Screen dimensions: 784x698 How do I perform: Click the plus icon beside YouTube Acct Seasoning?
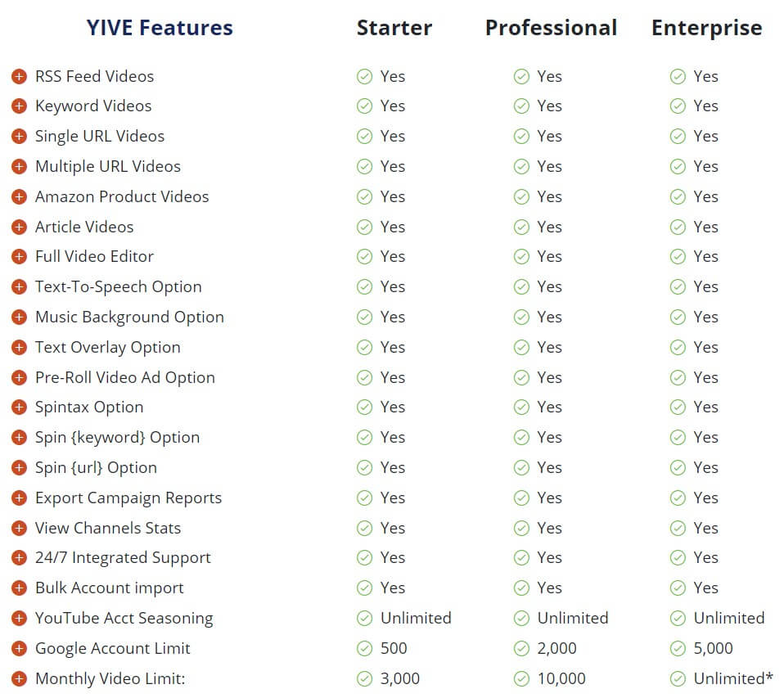(x=19, y=619)
